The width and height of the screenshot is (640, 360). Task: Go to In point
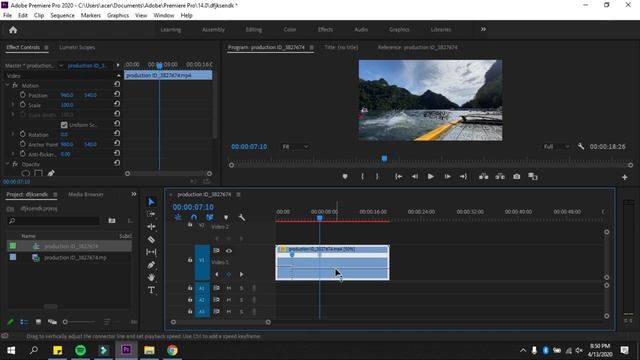[x=398, y=177]
